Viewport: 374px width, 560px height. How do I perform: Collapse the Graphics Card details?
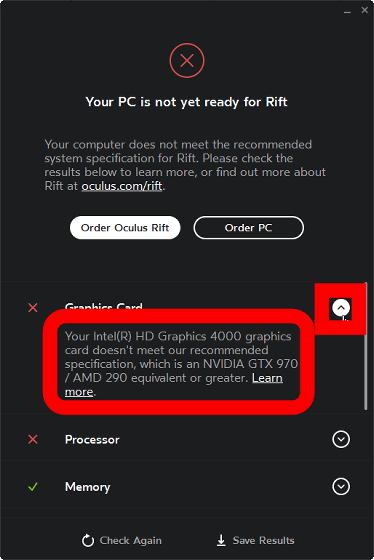(341, 308)
